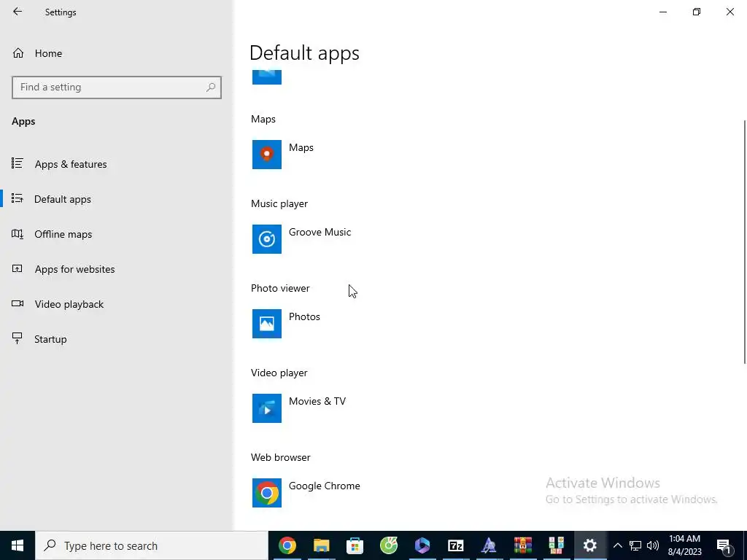Go back with the Settings back arrow
The image size is (747, 560).
[x=18, y=12]
